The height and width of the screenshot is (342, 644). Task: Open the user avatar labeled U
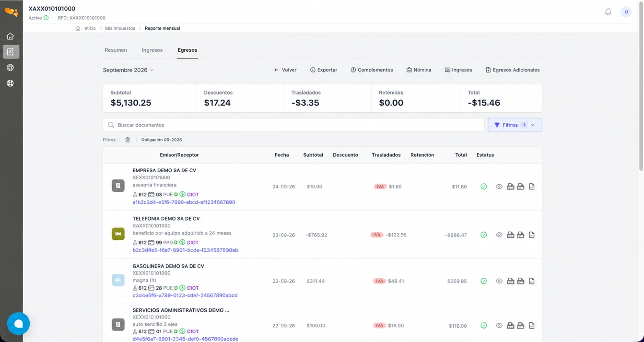(626, 12)
